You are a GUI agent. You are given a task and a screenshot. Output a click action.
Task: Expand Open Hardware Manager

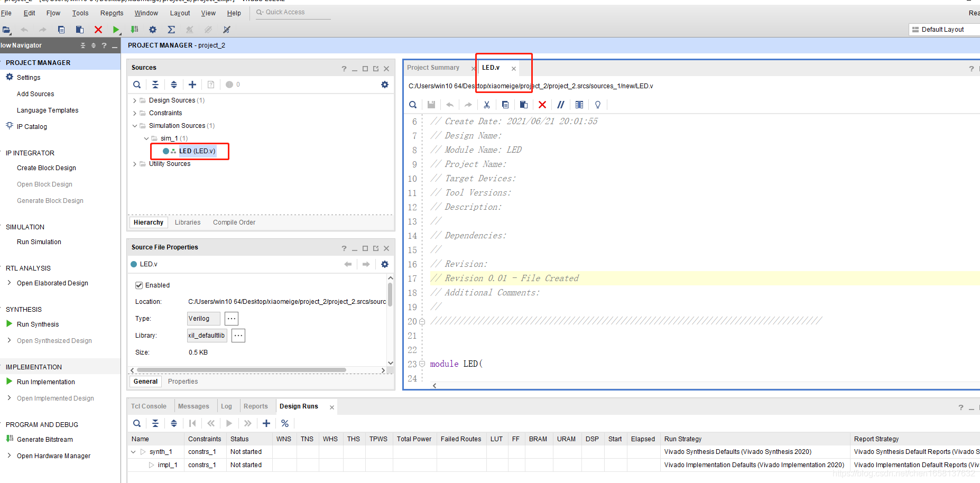click(9, 456)
